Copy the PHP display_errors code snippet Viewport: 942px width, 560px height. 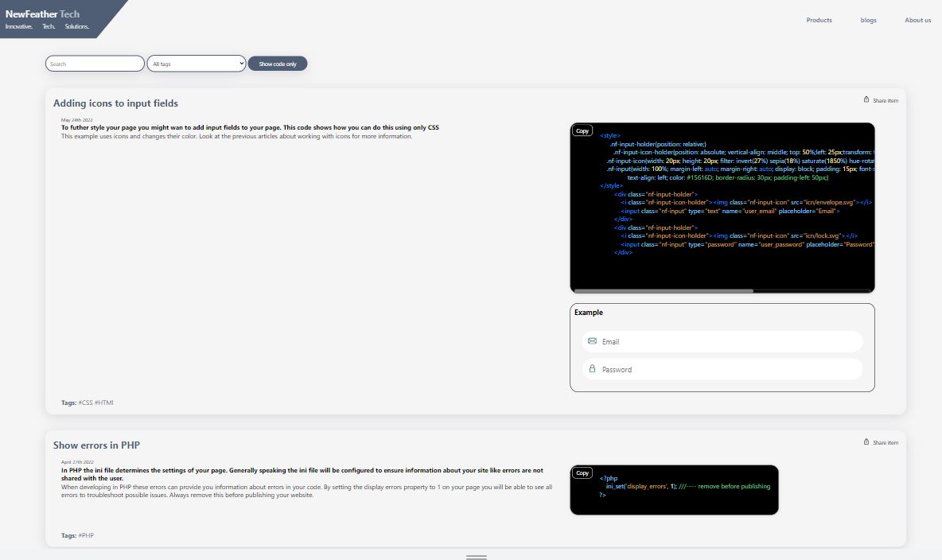(x=582, y=473)
